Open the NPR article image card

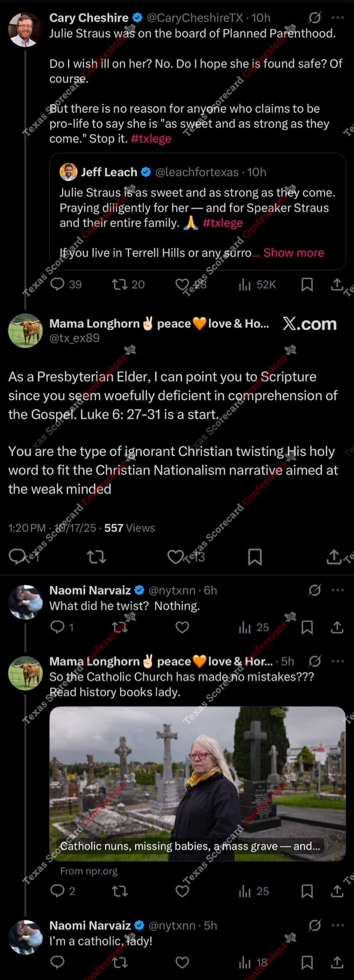197,783
